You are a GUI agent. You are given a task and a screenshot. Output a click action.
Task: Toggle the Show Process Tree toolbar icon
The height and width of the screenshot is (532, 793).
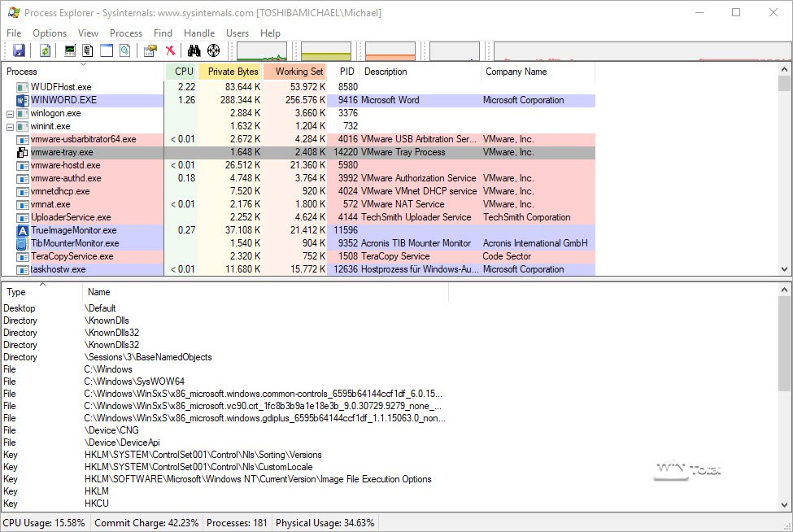pos(88,50)
